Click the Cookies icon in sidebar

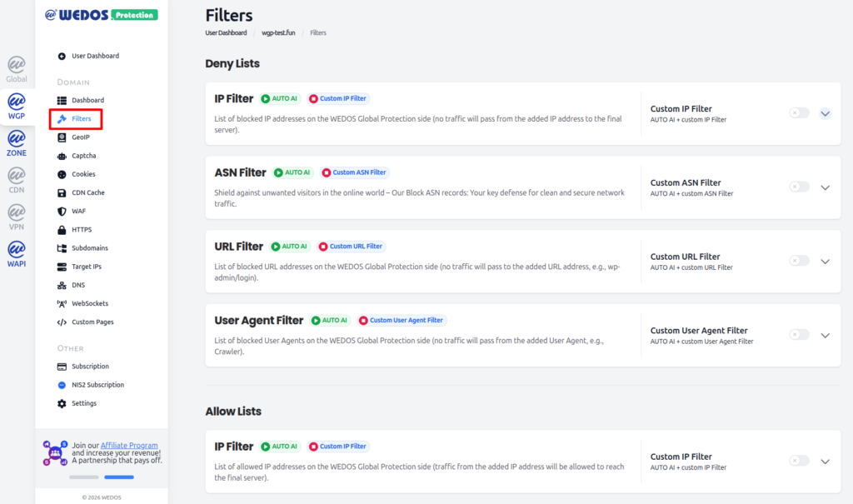62,174
